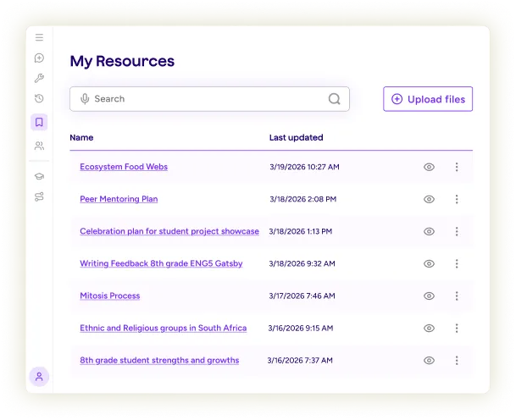
Task: Open the user profile avatar
Action: click(x=39, y=377)
